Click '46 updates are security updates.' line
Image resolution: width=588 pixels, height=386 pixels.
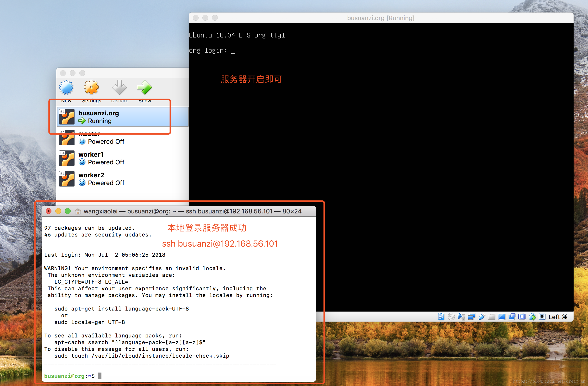coord(98,235)
